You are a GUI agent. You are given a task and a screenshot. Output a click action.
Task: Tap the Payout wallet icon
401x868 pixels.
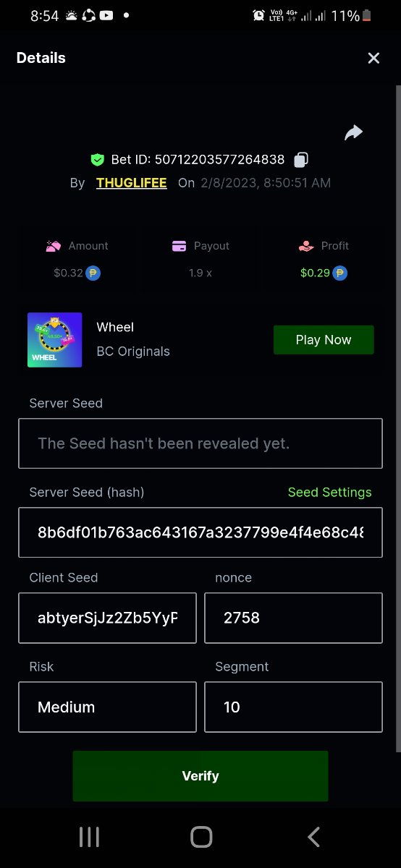tap(180, 246)
